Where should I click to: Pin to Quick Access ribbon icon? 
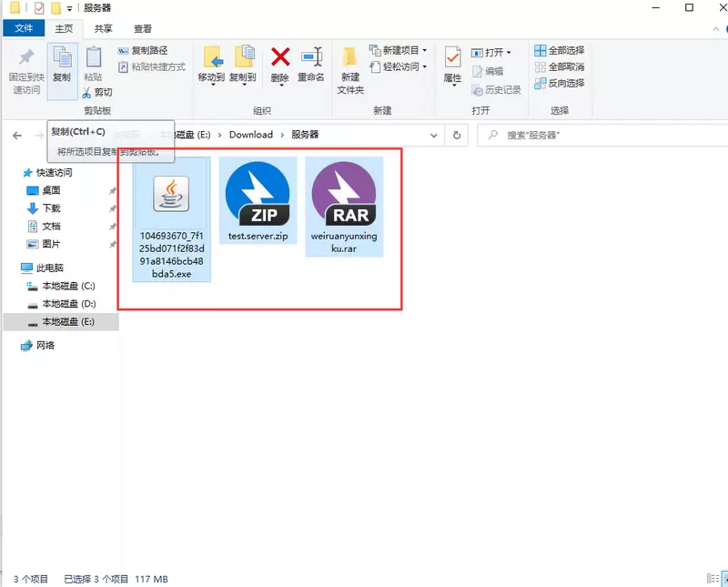tap(26, 70)
